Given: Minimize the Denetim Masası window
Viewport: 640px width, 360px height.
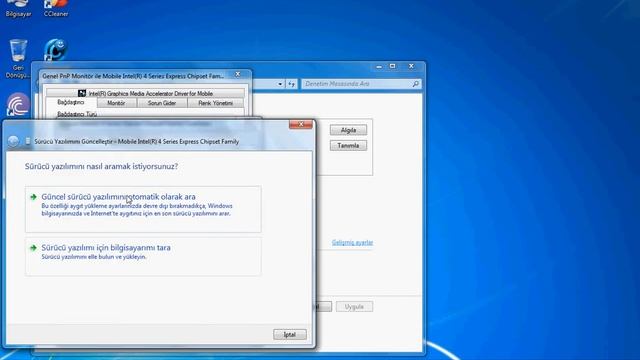Looking at the screenshot, I should (x=379, y=66).
